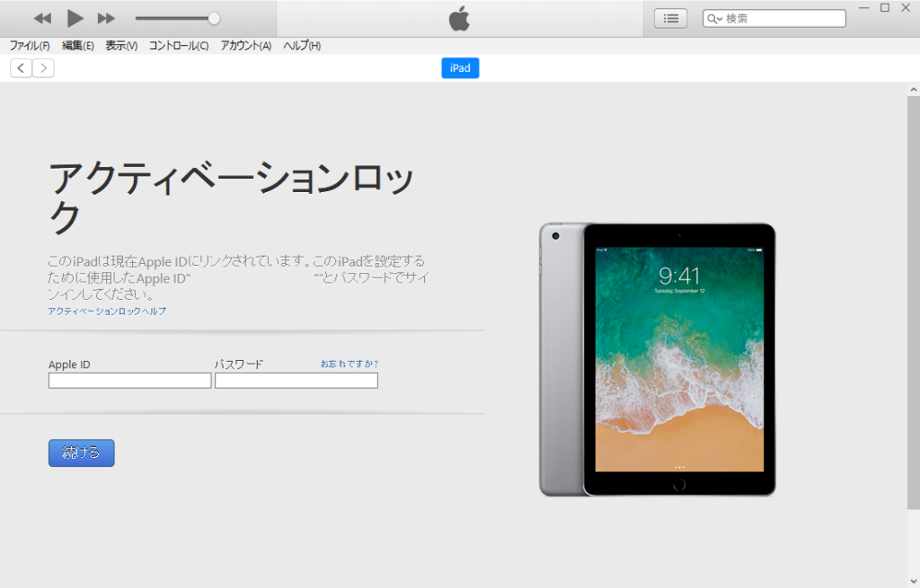
Task: Open the ファイル(F) menu
Action: tap(30, 46)
